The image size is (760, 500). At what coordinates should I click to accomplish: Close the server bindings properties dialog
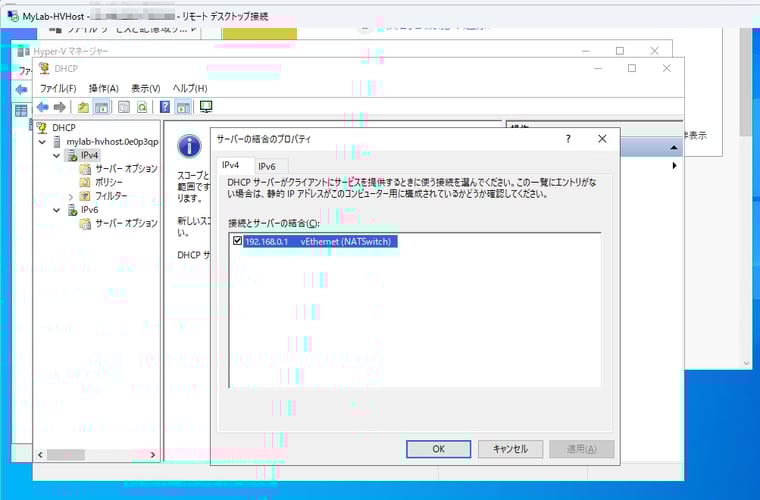[602, 139]
